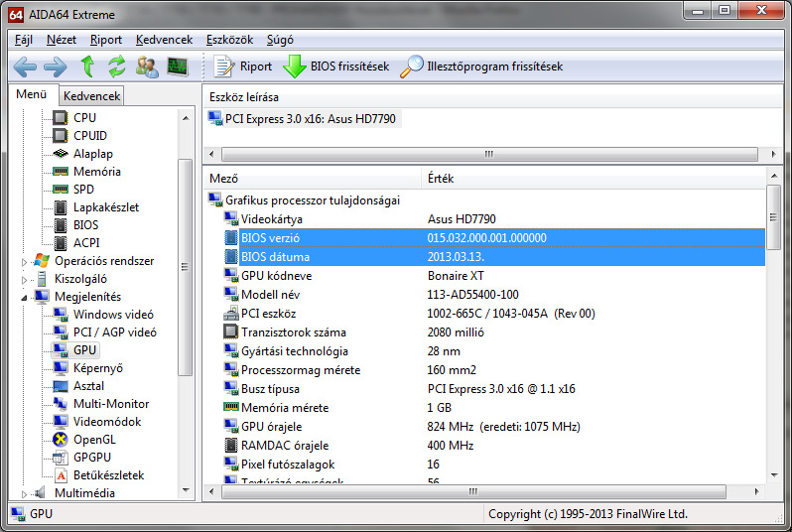Select the Memória mérete row
This screenshot has width=792, height=532.
click(494, 408)
